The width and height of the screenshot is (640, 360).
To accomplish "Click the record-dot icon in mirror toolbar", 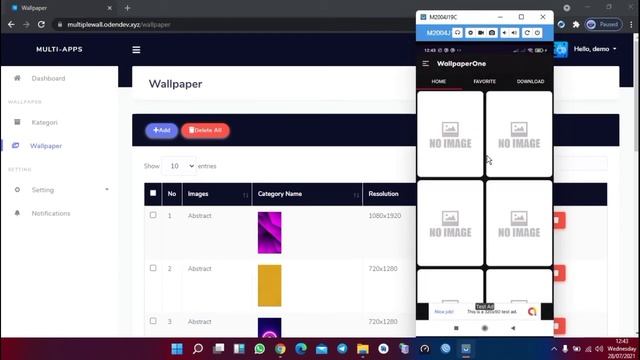I will pos(470,33).
